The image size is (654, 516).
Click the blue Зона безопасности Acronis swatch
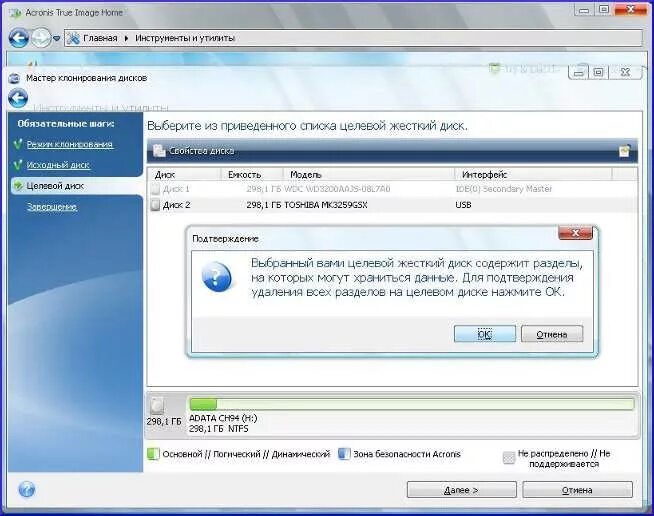click(344, 454)
